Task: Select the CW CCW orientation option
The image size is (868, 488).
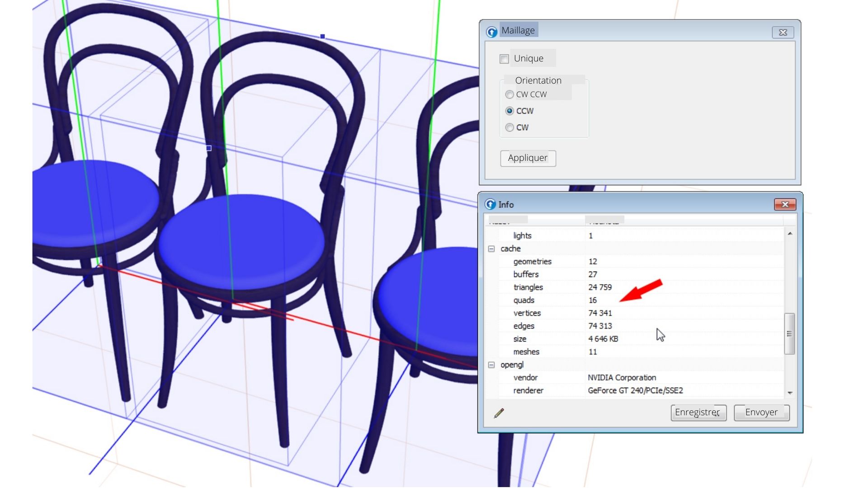Action: pos(510,94)
